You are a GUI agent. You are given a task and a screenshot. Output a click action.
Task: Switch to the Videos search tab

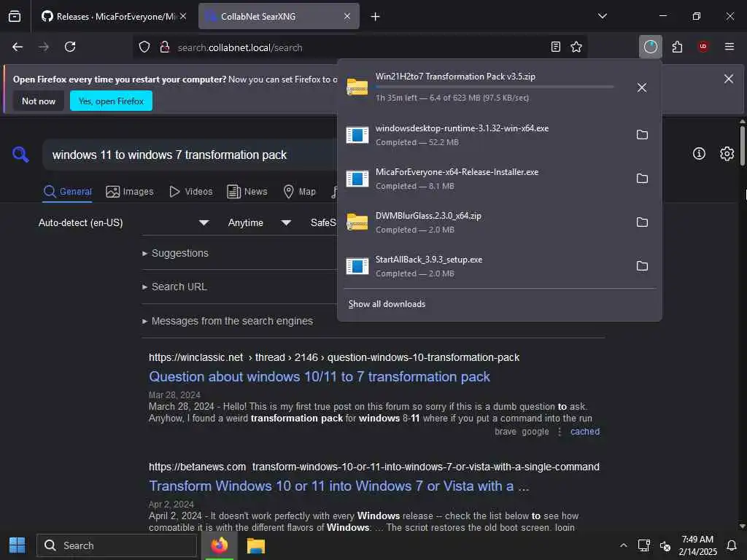tap(191, 192)
